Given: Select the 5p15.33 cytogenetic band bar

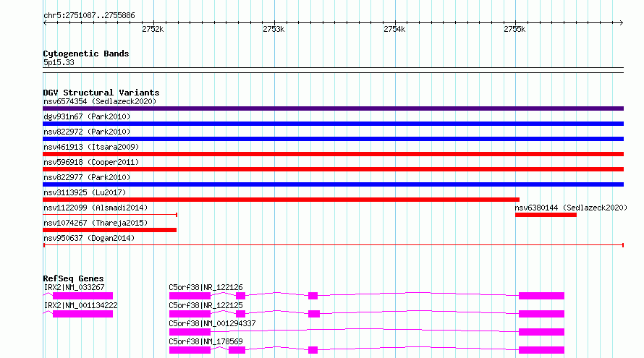Looking at the screenshot, I should point(333,70).
